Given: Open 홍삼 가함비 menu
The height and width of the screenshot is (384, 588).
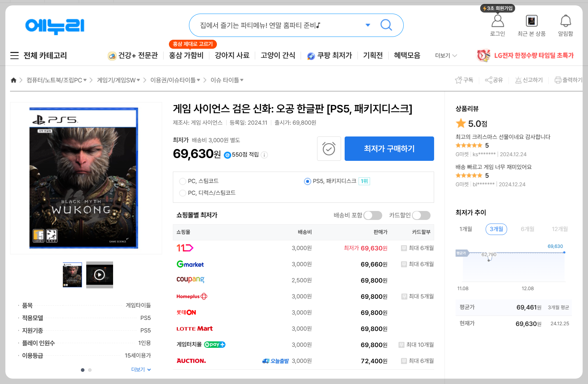Looking at the screenshot, I should click(x=186, y=56).
